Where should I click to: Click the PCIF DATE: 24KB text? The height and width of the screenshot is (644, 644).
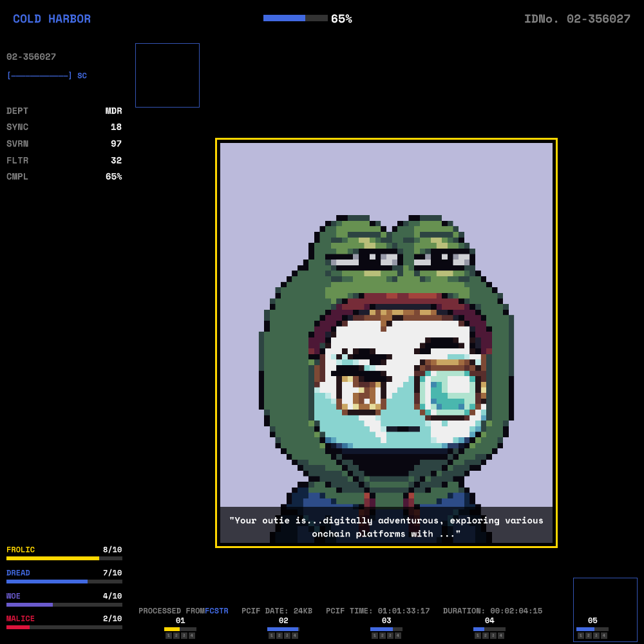tap(277, 611)
